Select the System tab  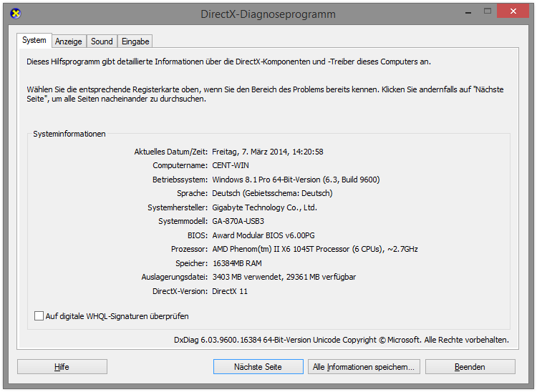click(34, 41)
